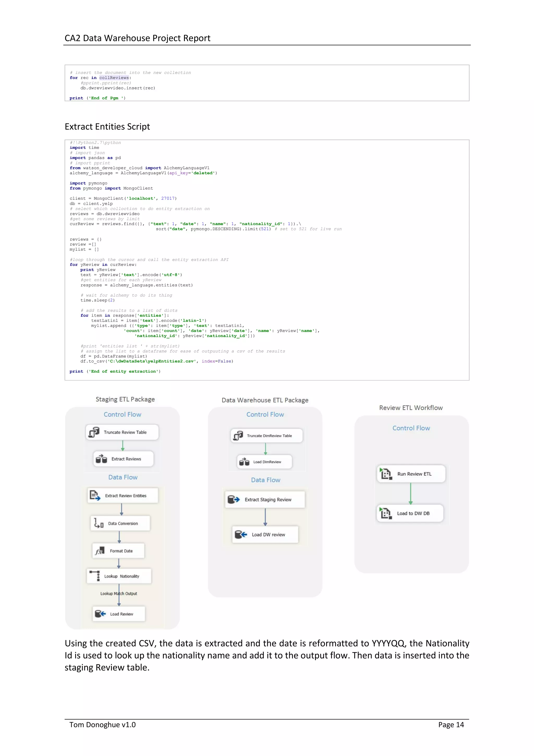Click the Truncate Review Table task icon
The height and width of the screenshot is (756, 534).
(94, 432)
